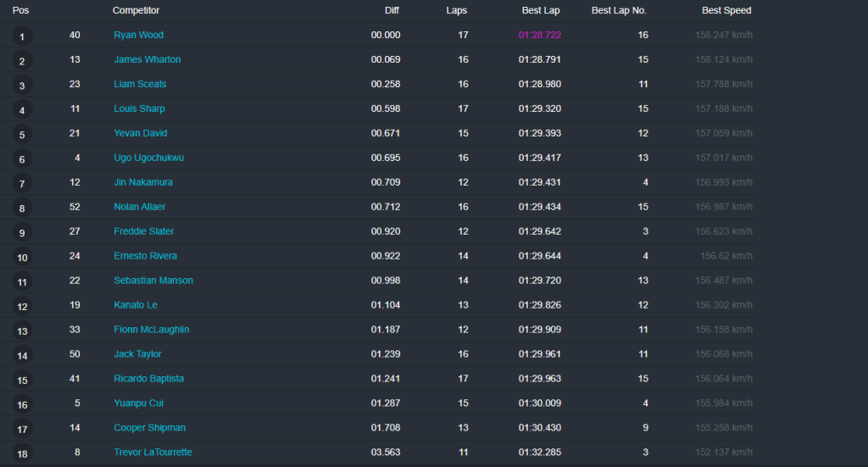868x467 pixels.
Task: Click the position 16 circle badge
Action: coord(23,404)
